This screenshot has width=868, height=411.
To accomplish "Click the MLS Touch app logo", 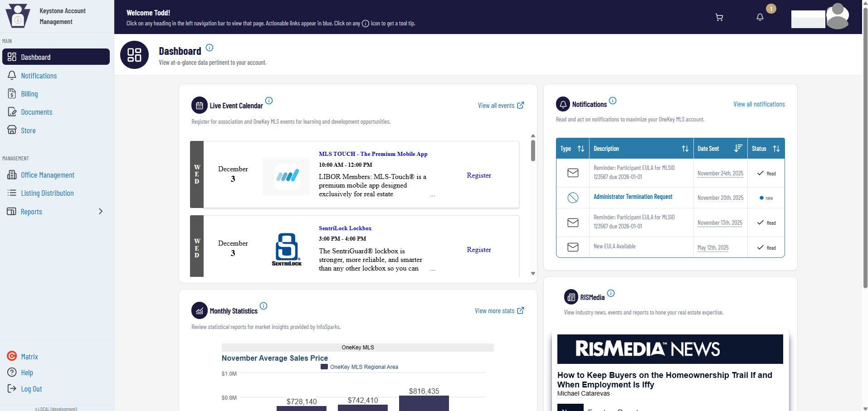I will pyautogui.click(x=286, y=176).
